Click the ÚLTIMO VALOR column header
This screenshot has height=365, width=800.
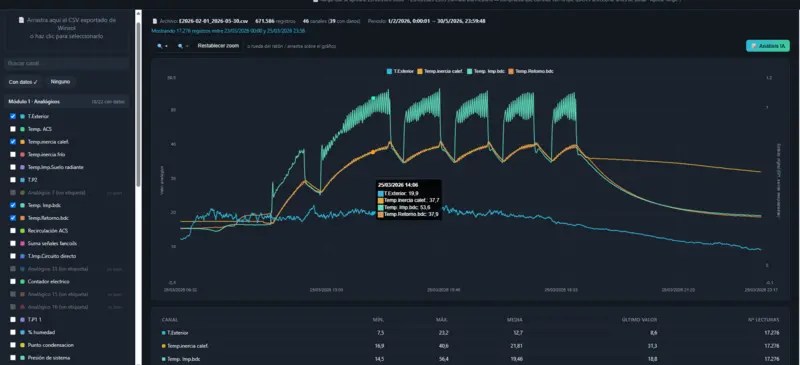[x=638, y=320]
